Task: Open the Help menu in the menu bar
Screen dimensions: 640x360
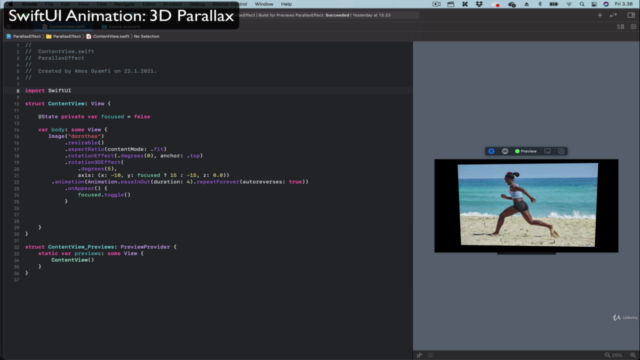Action: (286, 4)
